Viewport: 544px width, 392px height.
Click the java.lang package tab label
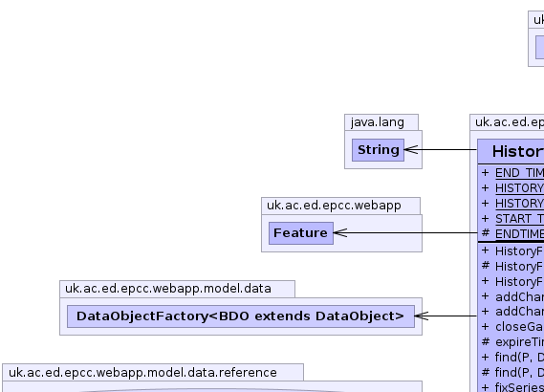[x=378, y=122]
